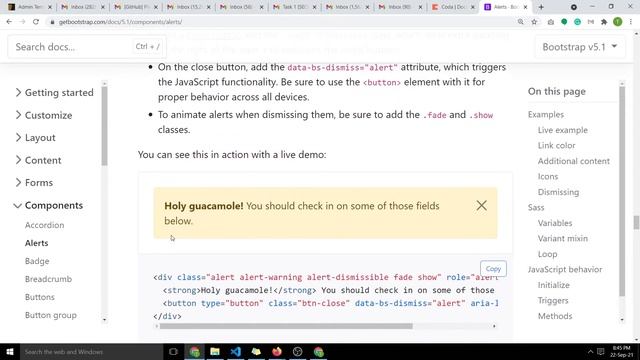Viewport: 640px width, 360px height.
Task: Jump to Methods section
Action: coord(555,316)
